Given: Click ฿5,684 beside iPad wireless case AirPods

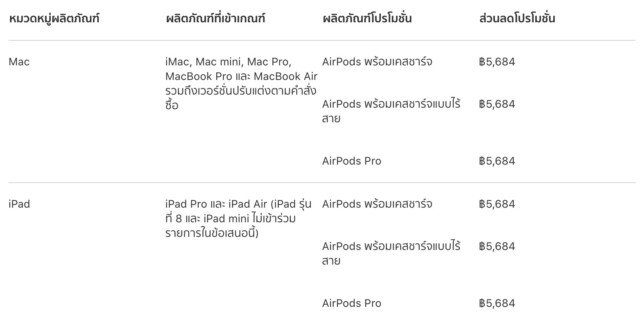Looking at the screenshot, I should pyautogui.click(x=497, y=246).
